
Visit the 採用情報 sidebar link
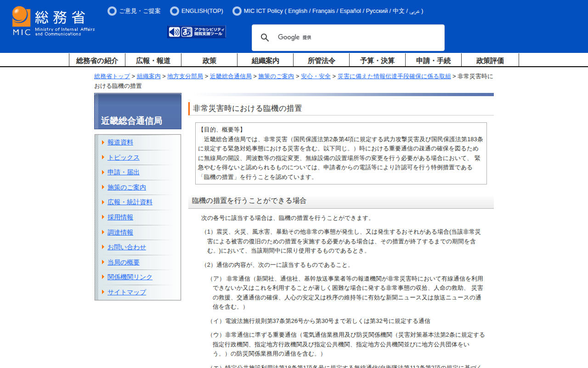point(120,217)
